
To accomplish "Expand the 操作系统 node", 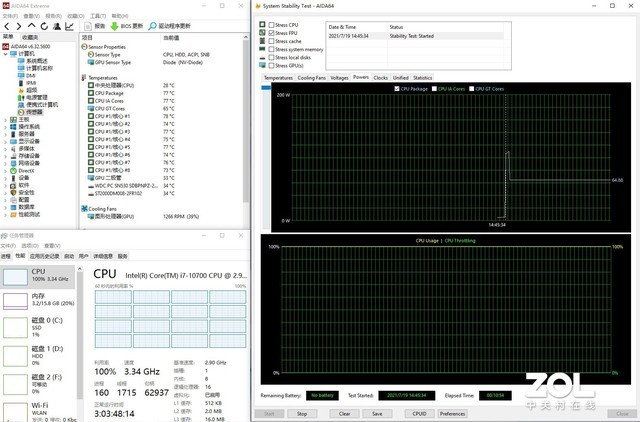I will (5, 127).
